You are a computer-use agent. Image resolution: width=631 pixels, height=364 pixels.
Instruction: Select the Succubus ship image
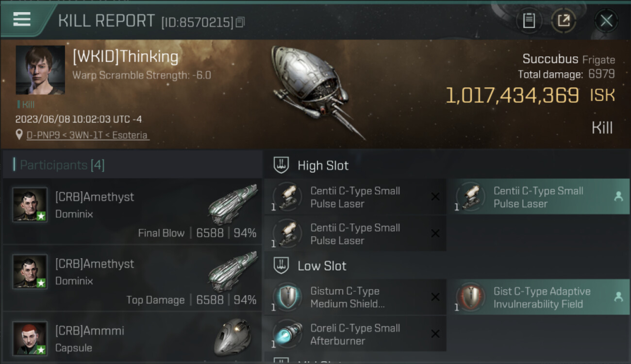[x=318, y=92]
